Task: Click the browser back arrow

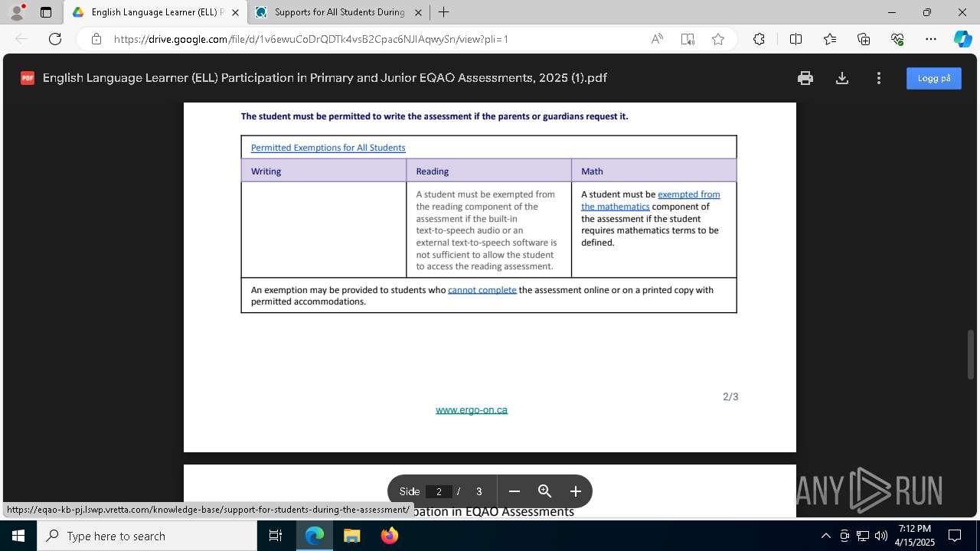Action: pyautogui.click(x=21, y=39)
